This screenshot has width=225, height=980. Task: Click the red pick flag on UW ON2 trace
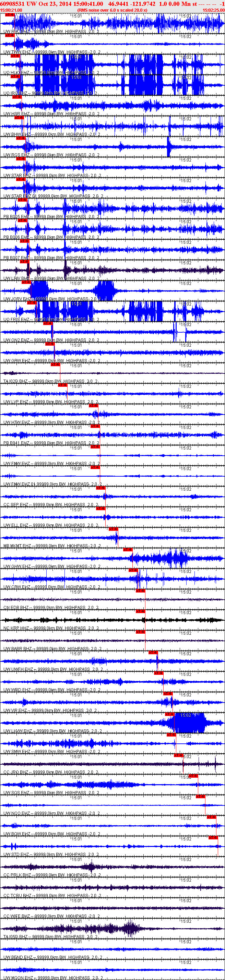48,323
